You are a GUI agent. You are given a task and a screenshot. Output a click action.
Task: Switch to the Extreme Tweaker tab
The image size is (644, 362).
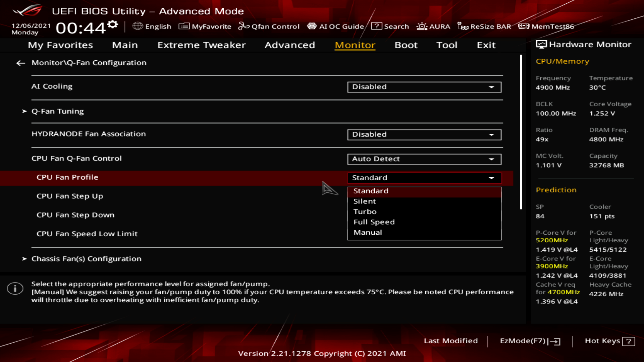pos(201,45)
